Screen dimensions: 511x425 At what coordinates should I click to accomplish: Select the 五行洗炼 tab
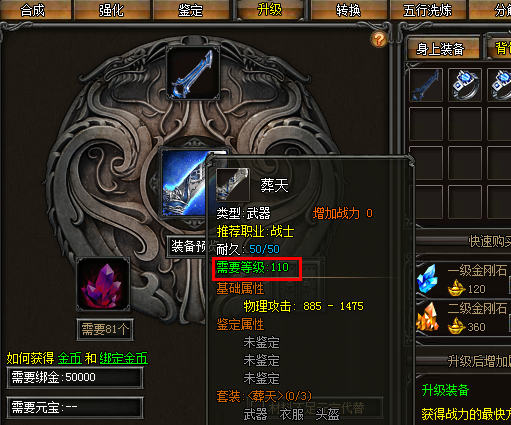coord(428,10)
